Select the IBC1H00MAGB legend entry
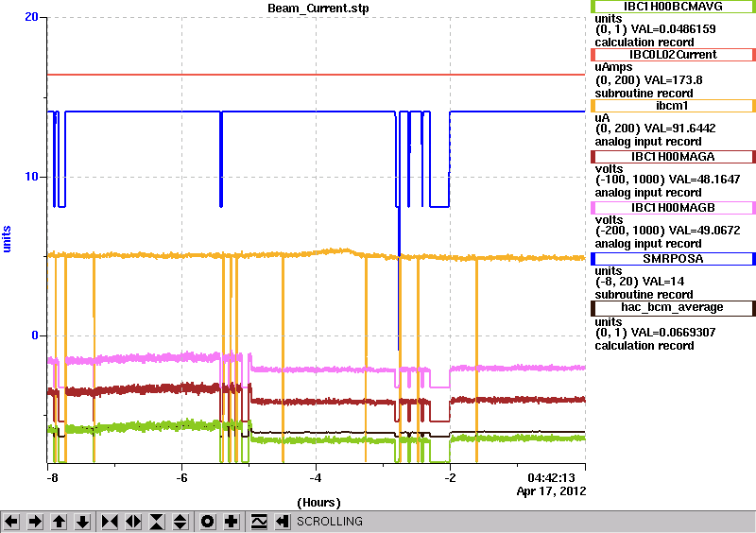This screenshot has height=533, width=756. tap(673, 208)
